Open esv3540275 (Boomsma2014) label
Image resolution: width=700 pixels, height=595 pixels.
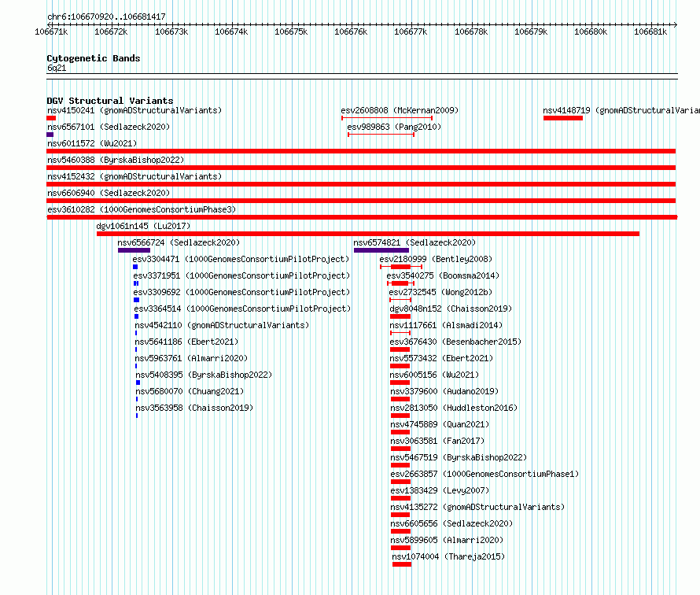443,275
